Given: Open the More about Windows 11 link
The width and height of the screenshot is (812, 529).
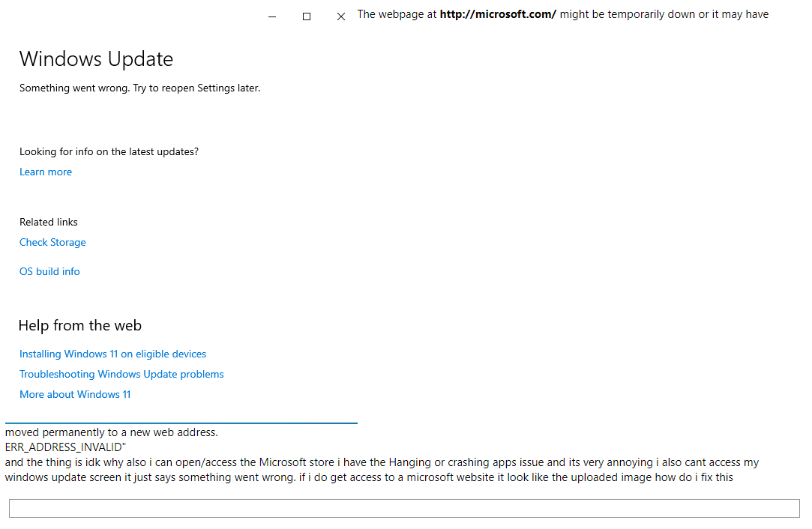Looking at the screenshot, I should point(75,394).
